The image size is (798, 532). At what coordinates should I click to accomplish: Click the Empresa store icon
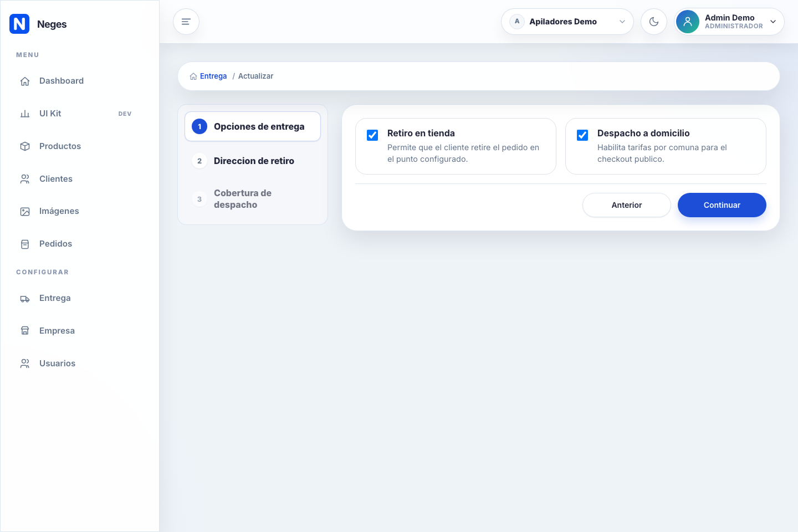(x=25, y=331)
